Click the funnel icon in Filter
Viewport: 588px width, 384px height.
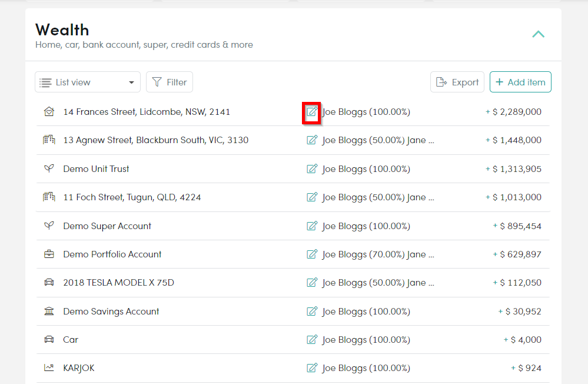[x=157, y=82]
